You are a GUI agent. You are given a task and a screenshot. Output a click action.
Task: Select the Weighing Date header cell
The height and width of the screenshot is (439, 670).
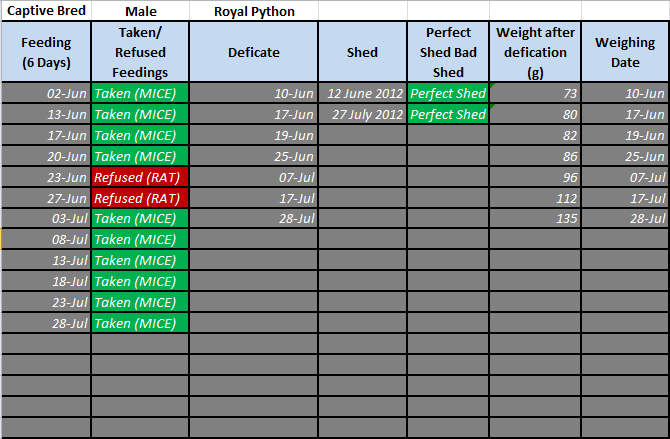[625, 52]
